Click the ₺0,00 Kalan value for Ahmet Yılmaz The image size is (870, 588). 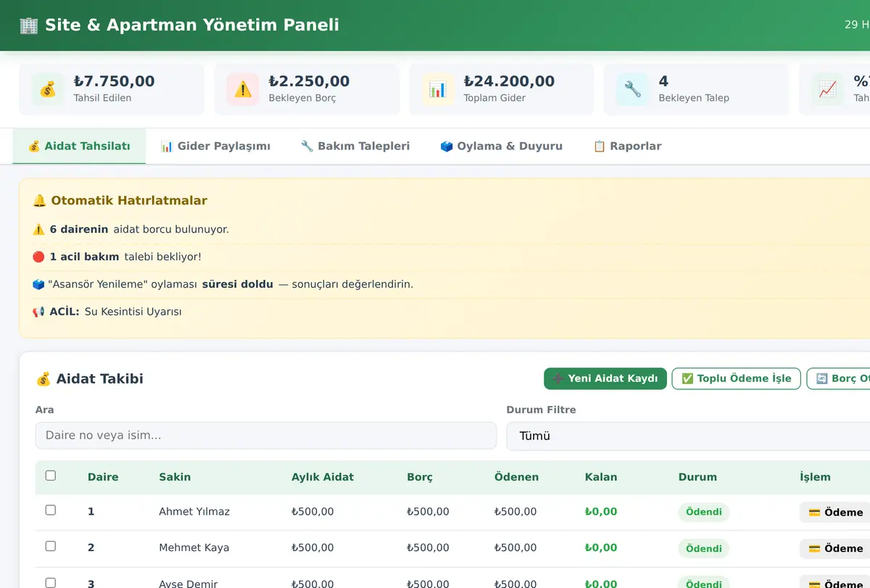point(601,512)
